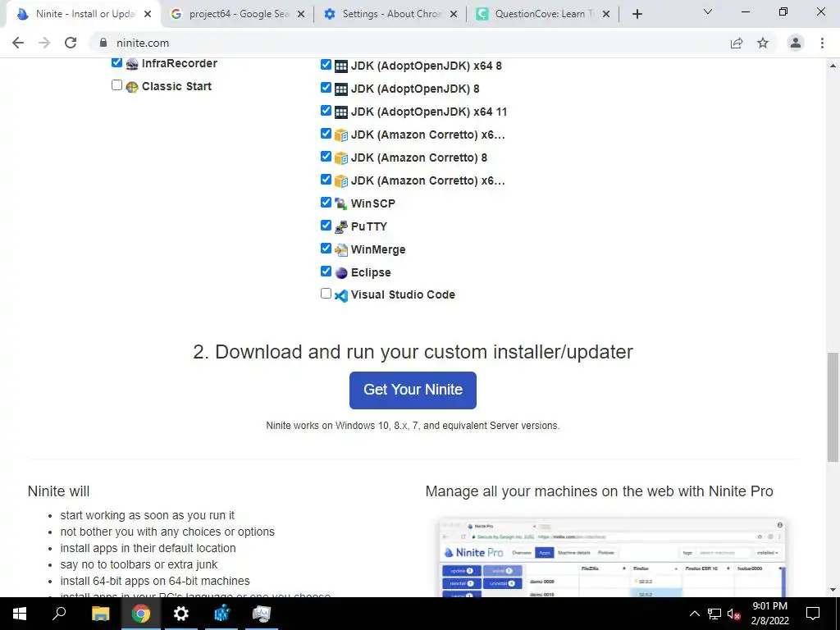The height and width of the screenshot is (630, 840).
Task: Open File Explorer from the taskbar
Action: (100, 614)
